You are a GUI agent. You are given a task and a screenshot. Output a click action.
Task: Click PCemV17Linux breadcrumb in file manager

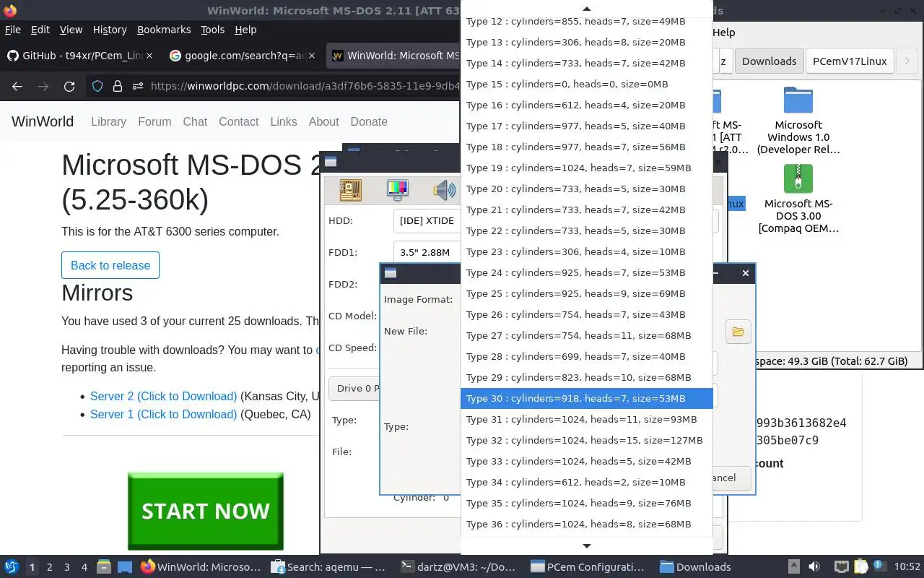click(850, 61)
